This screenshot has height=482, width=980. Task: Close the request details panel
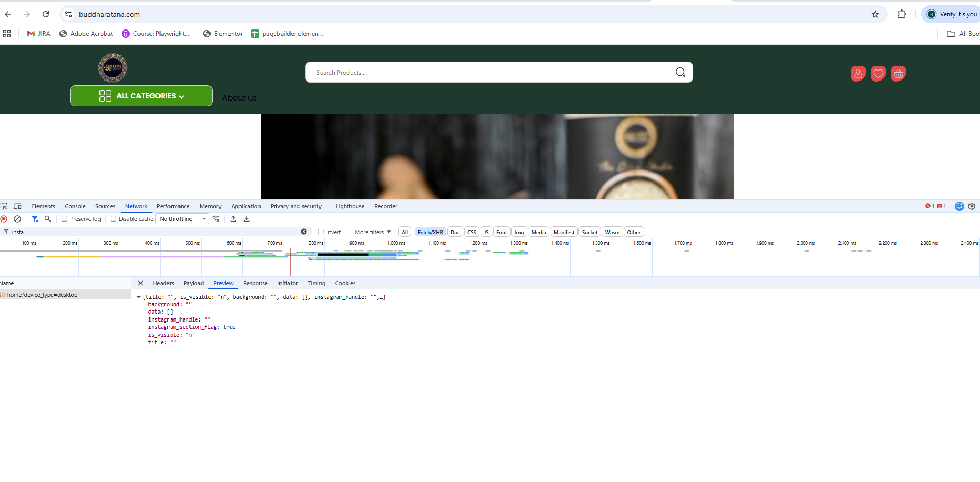141,283
